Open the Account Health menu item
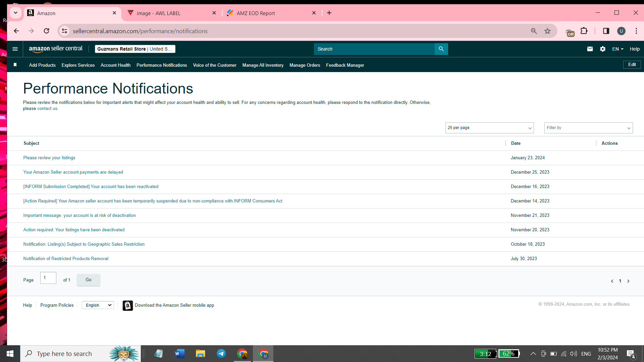The height and width of the screenshot is (362, 644). coord(115,65)
